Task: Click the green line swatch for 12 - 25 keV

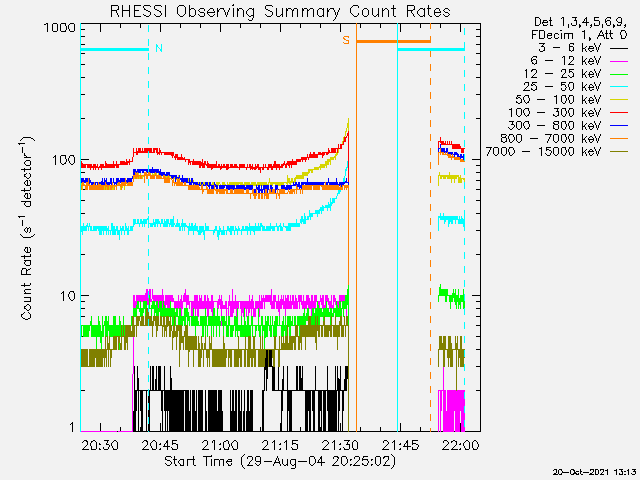Action: point(619,74)
